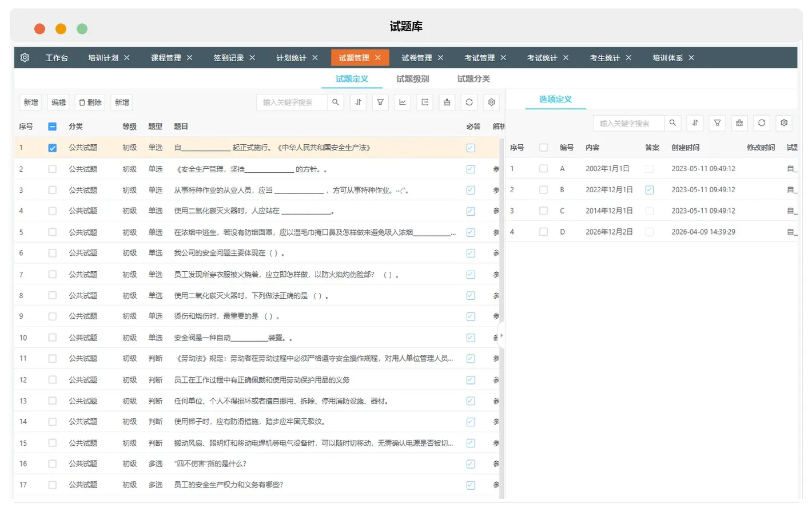812x515 pixels.
Task: Close the 签到记录 tab
Action: (x=252, y=58)
